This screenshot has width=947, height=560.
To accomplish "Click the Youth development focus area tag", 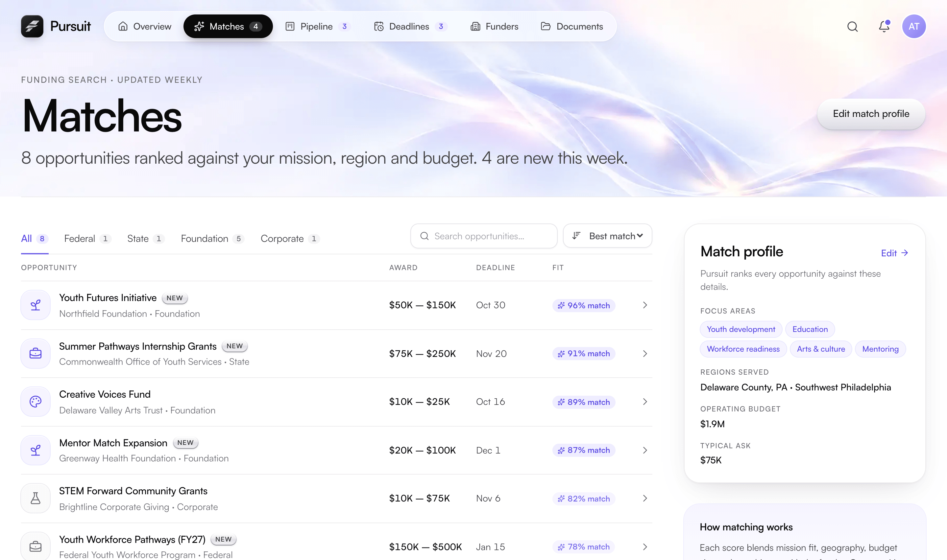I will (741, 329).
